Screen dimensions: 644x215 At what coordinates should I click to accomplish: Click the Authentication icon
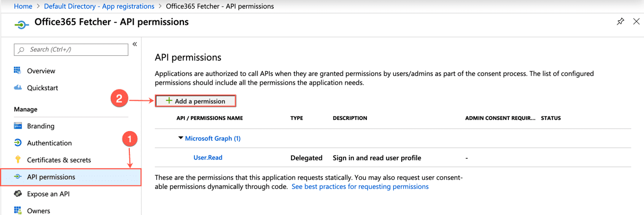point(17,143)
